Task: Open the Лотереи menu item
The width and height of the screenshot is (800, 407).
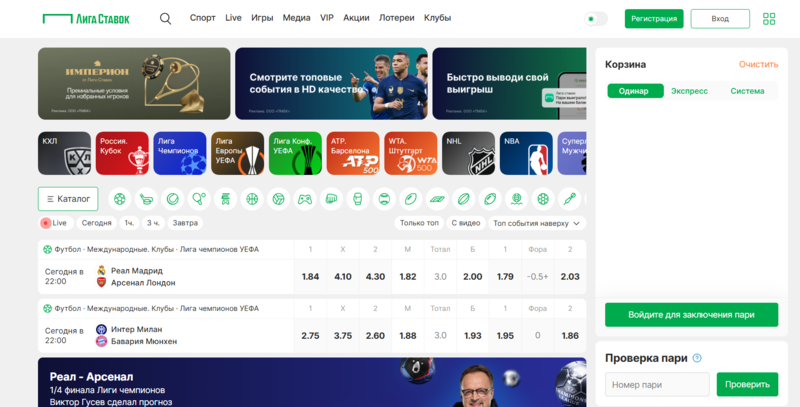Action: click(396, 18)
